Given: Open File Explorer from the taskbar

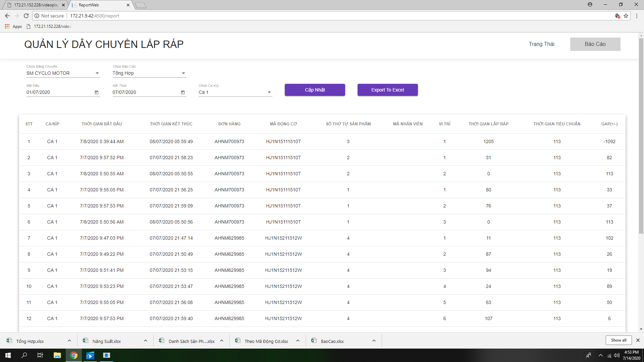Looking at the screenshot, I should [x=57, y=355].
